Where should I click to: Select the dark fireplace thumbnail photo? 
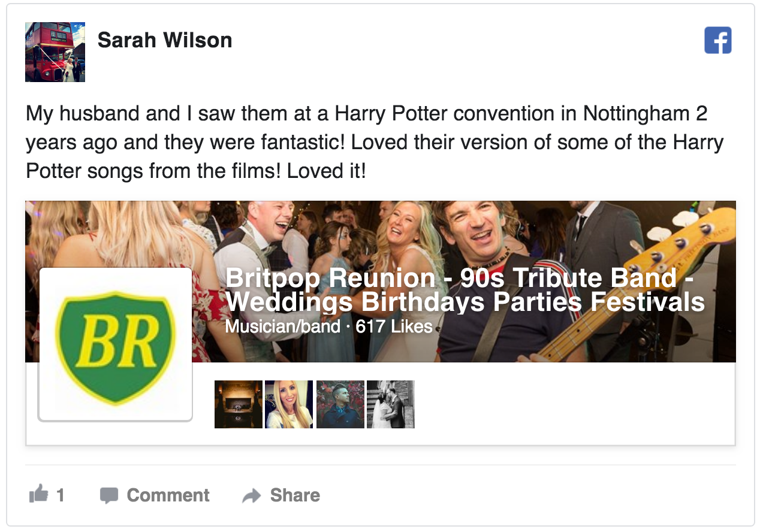point(239,404)
